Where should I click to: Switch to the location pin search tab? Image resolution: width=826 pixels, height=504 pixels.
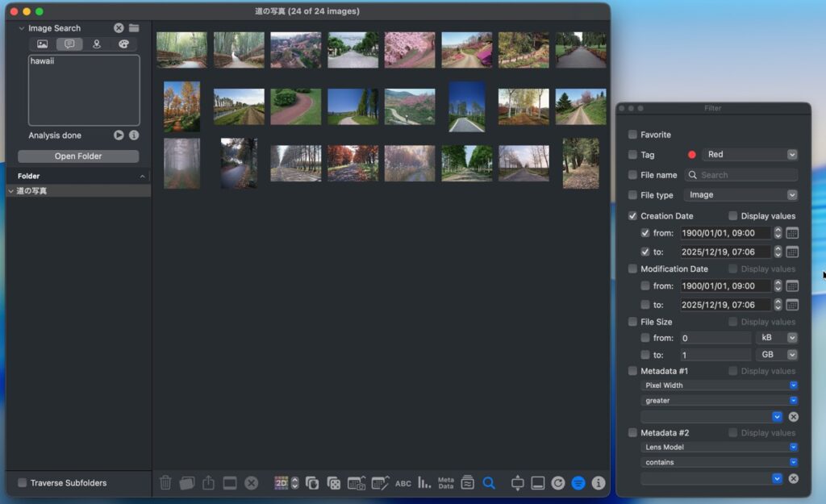tap(97, 44)
